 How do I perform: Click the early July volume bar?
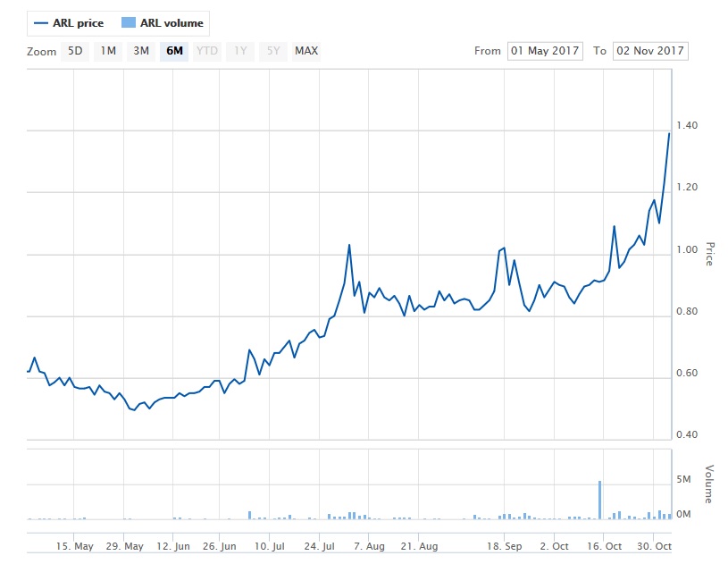(249, 515)
